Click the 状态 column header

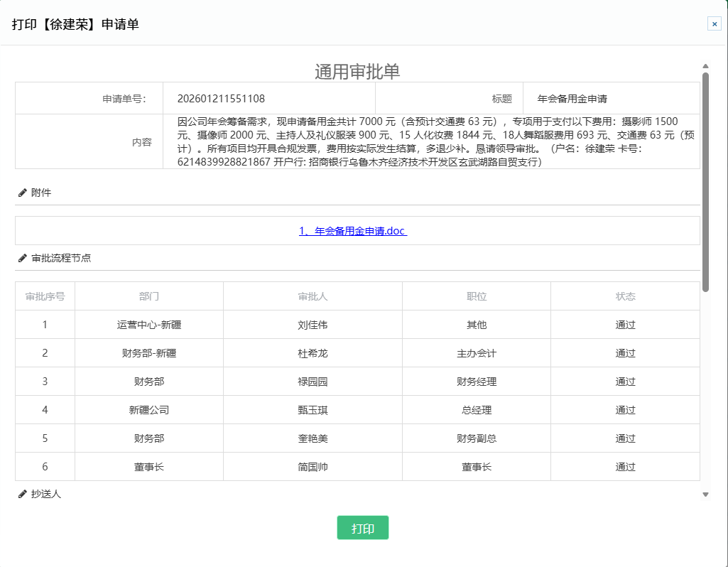coord(625,296)
